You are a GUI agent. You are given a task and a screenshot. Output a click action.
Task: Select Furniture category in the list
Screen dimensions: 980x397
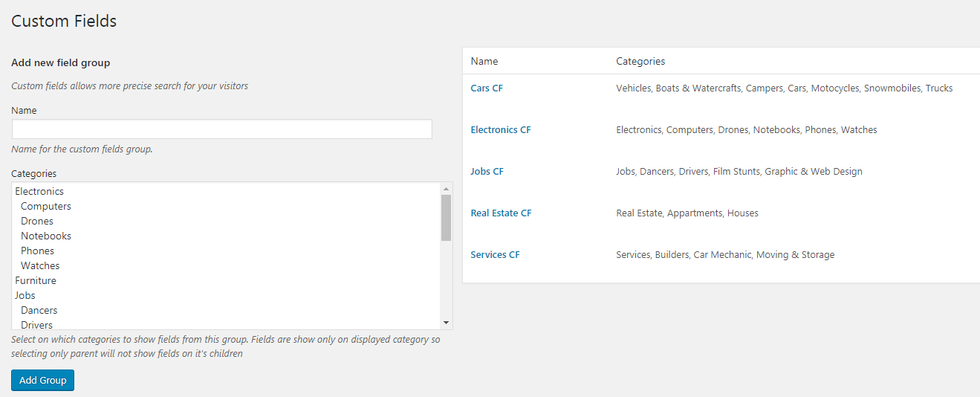coord(36,281)
